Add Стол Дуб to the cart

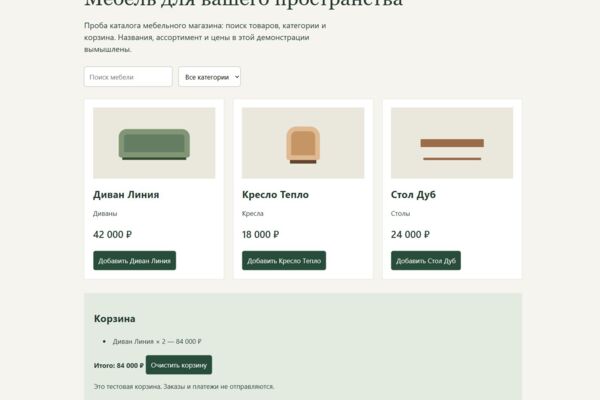pos(426,260)
